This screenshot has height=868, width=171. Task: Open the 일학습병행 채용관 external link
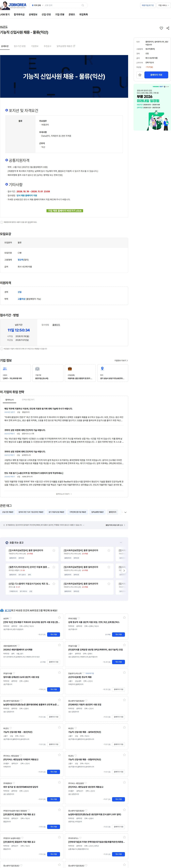click(66, 46)
